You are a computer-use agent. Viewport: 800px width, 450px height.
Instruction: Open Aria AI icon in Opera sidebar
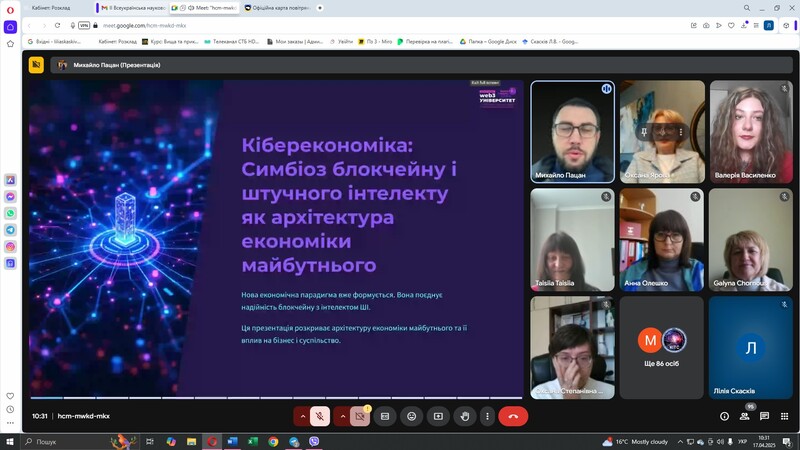pos(10,180)
